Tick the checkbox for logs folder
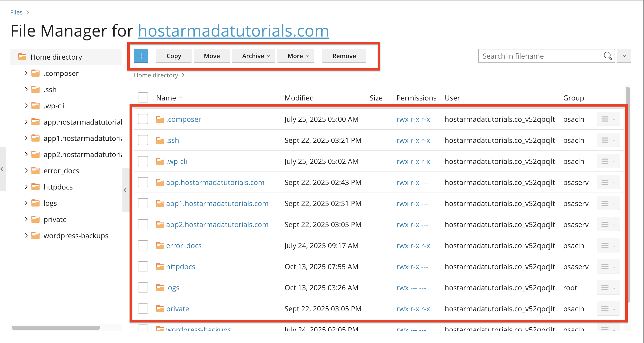Screen dimensions: 644x343 [143, 288]
